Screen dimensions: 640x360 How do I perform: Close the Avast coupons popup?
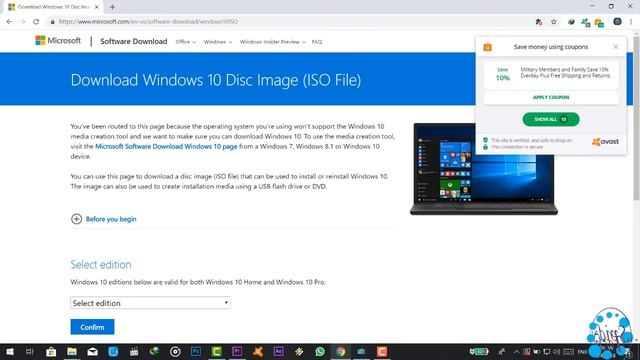[x=616, y=47]
